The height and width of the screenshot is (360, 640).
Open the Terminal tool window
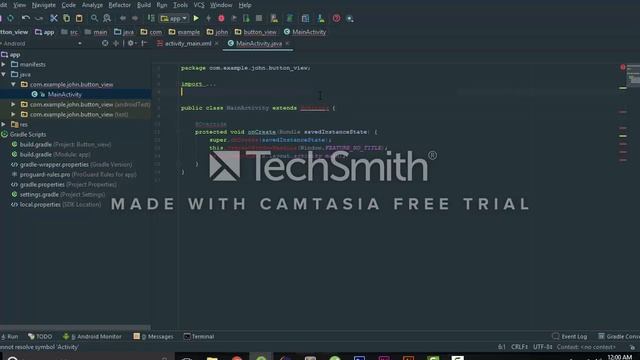[x=199, y=336]
